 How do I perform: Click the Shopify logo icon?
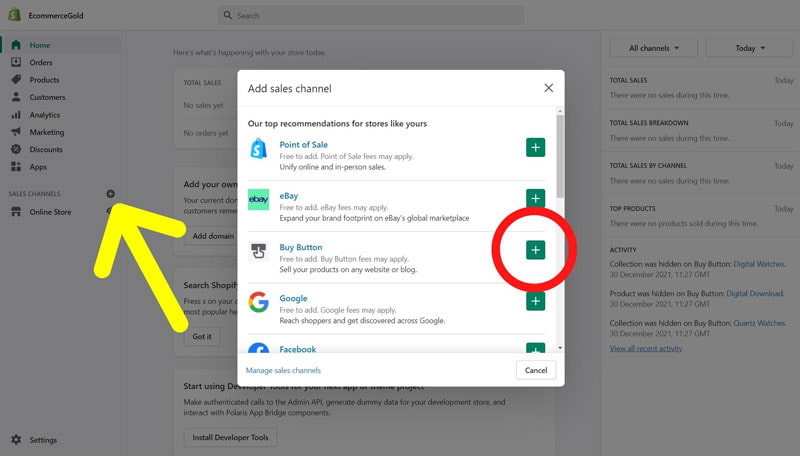pyautogui.click(x=15, y=15)
